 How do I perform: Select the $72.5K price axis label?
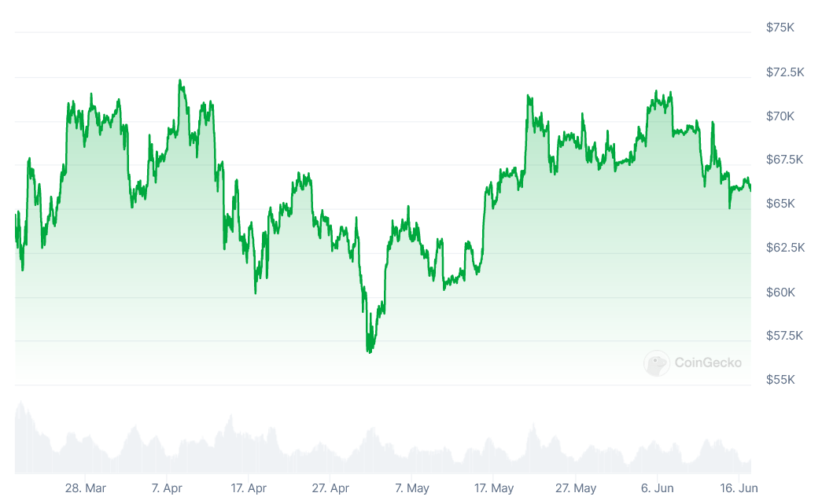(785, 72)
